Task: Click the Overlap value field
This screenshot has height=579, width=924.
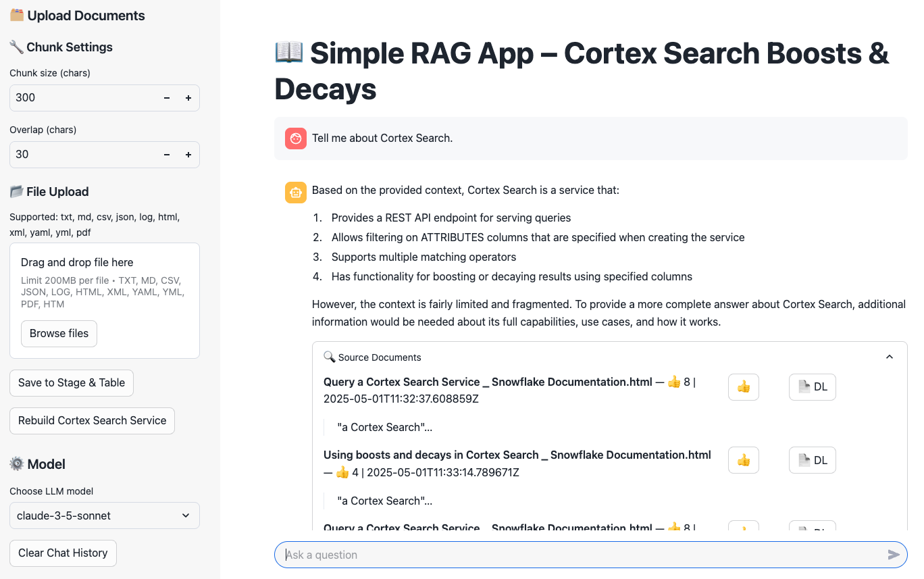Action: tap(83, 155)
